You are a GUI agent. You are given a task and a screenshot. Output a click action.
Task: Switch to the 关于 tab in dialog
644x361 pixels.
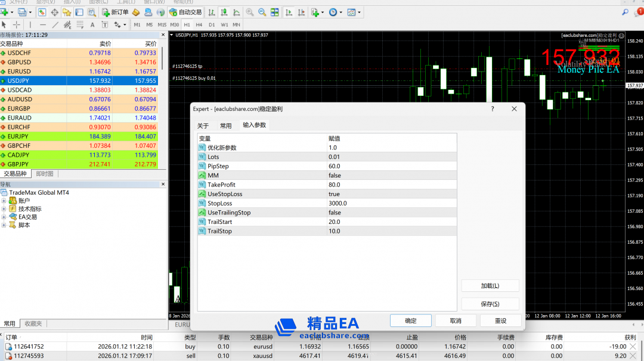click(x=203, y=126)
